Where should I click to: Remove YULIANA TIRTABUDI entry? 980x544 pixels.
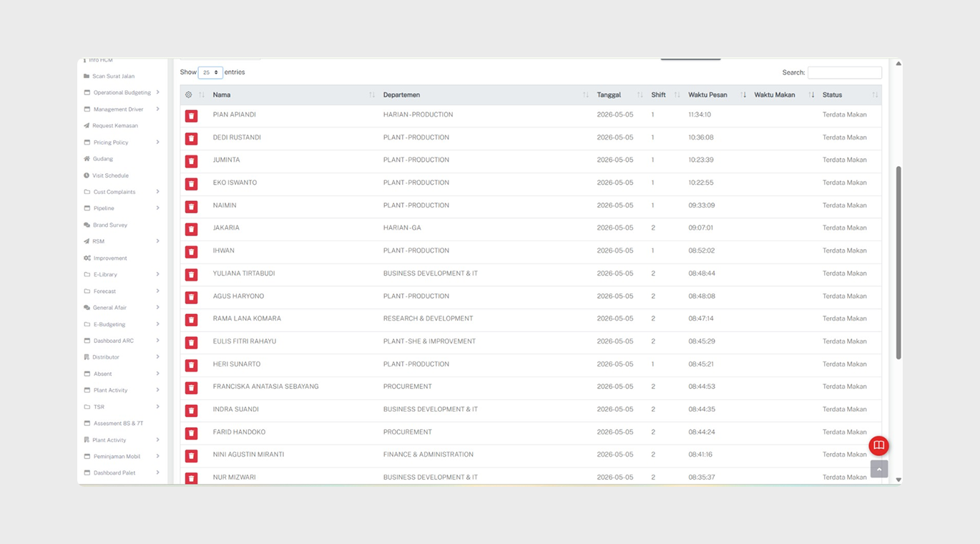[191, 275]
